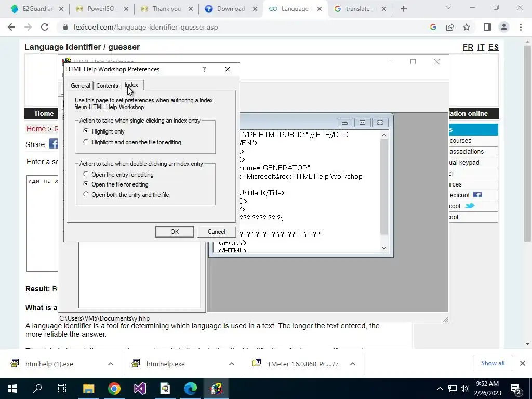Show all downloads

(x=493, y=363)
